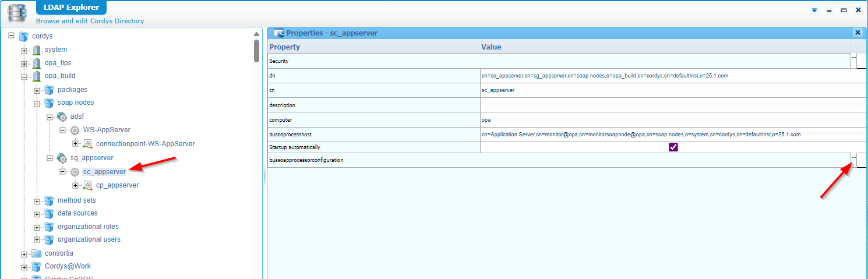The width and height of the screenshot is (868, 279).
Task: Click the tree panel vertical scrollbar
Action: (x=257, y=50)
